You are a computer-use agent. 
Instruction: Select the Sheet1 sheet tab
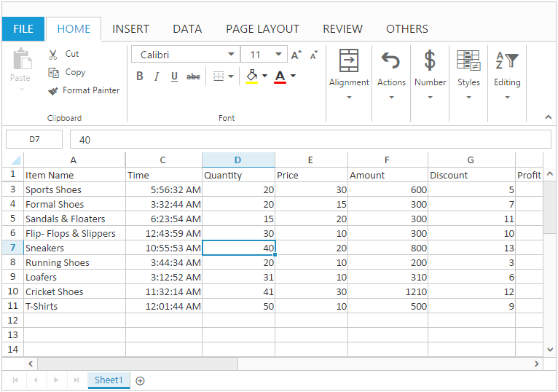coord(109,380)
